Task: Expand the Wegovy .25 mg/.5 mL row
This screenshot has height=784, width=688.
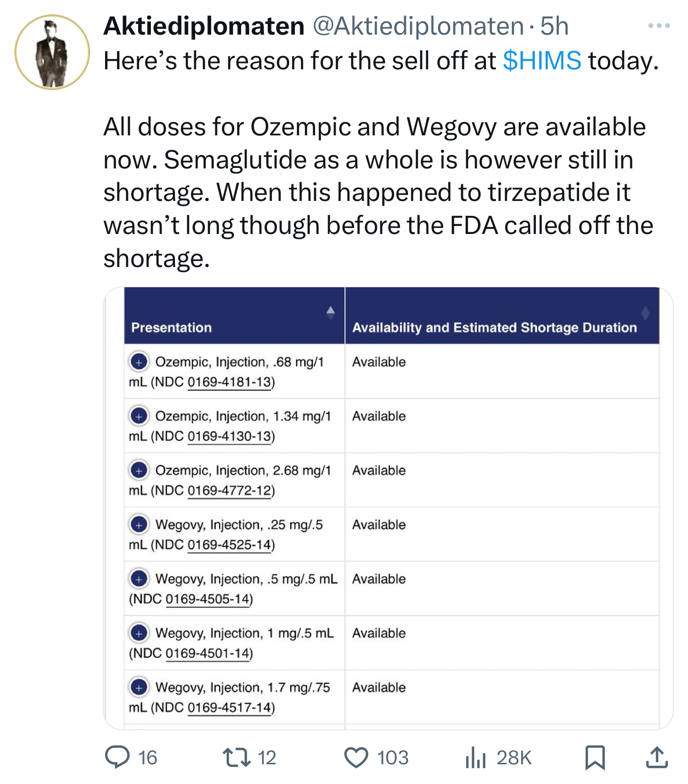Action: (x=139, y=525)
